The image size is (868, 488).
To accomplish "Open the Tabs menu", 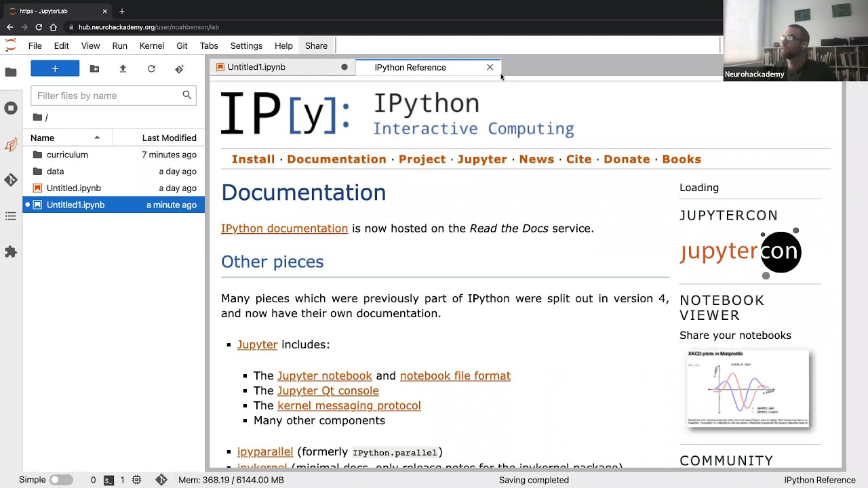I will [x=209, y=45].
